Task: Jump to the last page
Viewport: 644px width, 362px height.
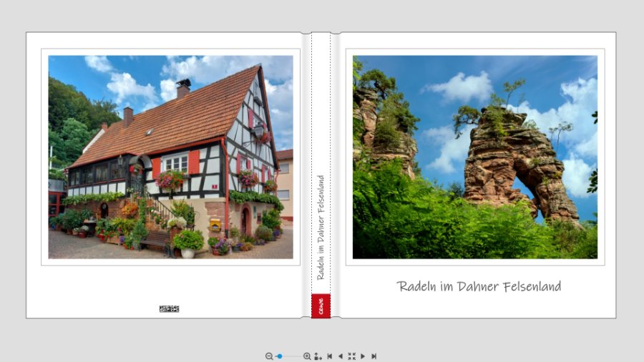Action: pyautogui.click(x=374, y=356)
